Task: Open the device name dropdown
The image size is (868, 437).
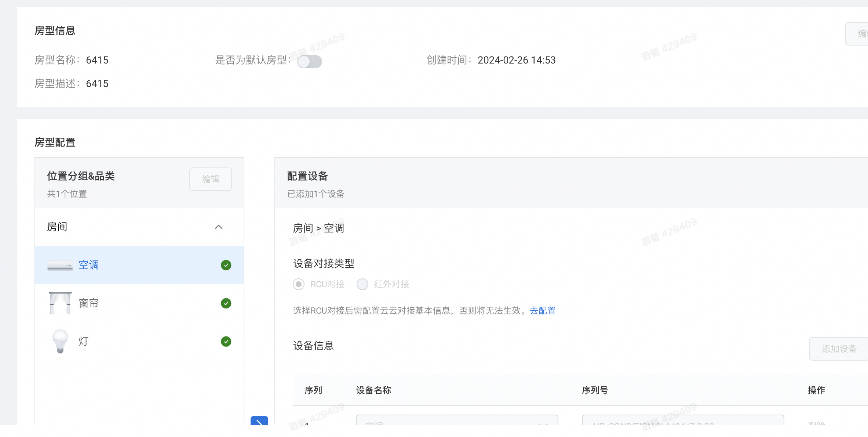Action: [x=457, y=421]
